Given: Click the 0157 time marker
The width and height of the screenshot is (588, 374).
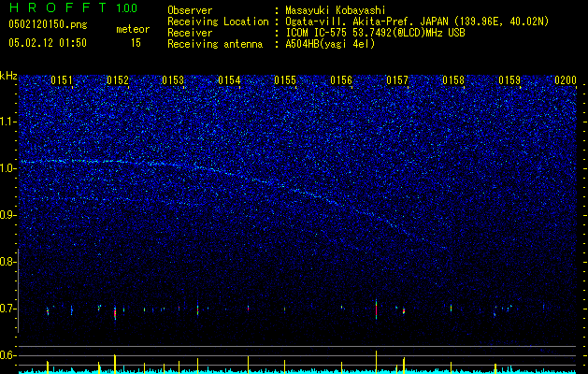Looking at the screenshot, I should (x=397, y=80).
